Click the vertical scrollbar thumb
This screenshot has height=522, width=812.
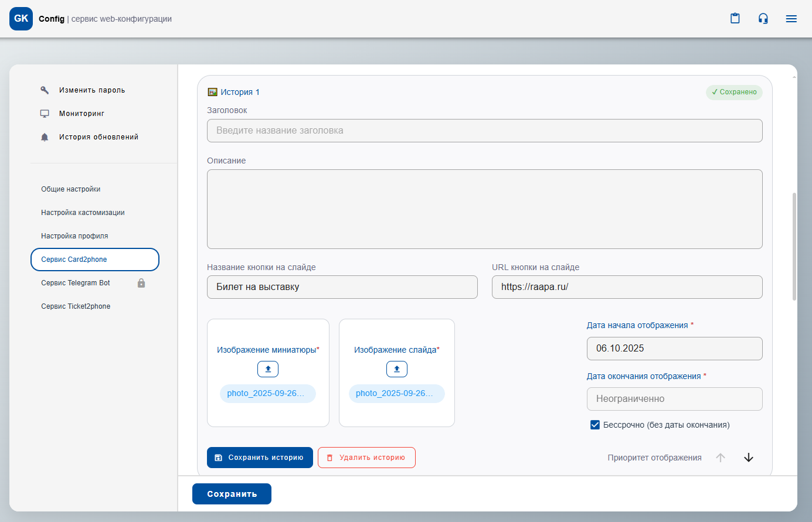pyautogui.click(x=794, y=246)
